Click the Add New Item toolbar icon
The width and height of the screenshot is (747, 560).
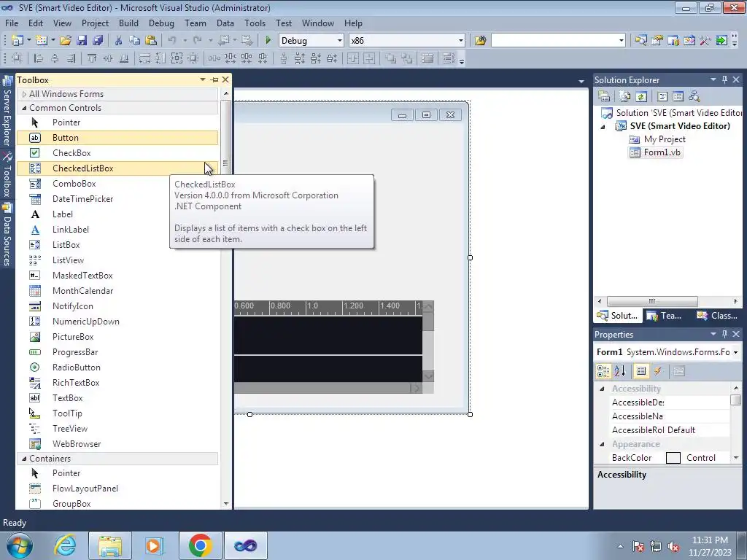(42, 41)
